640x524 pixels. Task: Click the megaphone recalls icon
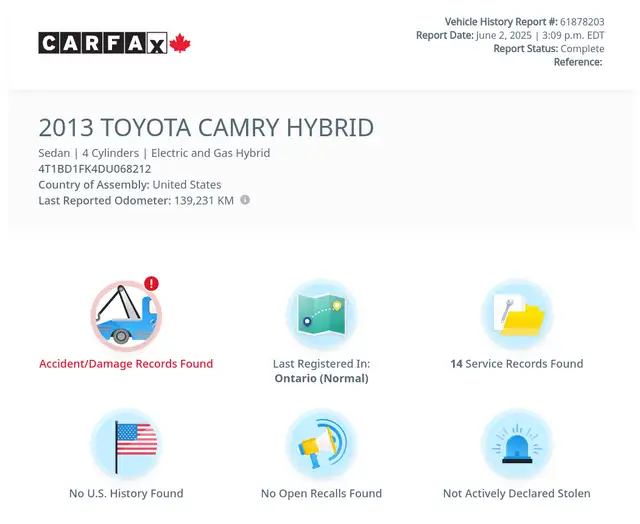click(322, 444)
